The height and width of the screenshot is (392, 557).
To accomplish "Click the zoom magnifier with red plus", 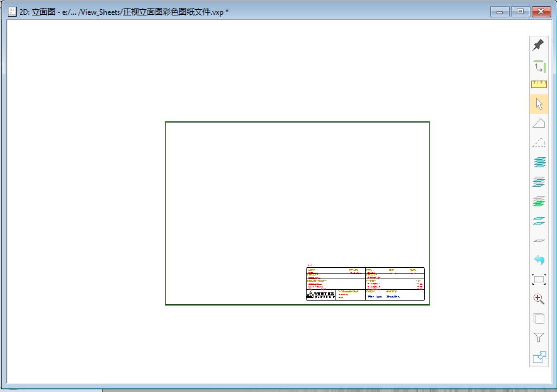I will pos(538,299).
